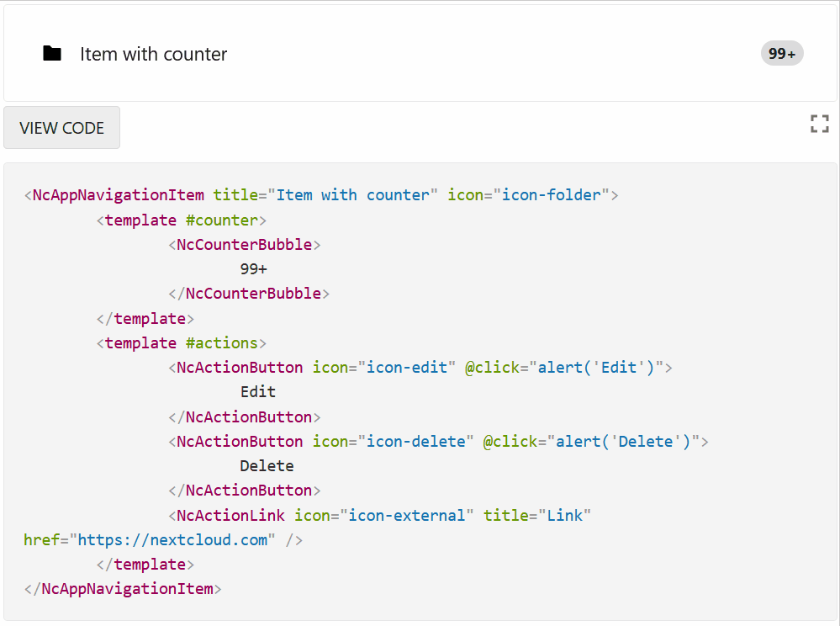Viewport: 840px width, 626px height.
Task: Click the NcActionLink tag in the snippet
Action: point(230,515)
